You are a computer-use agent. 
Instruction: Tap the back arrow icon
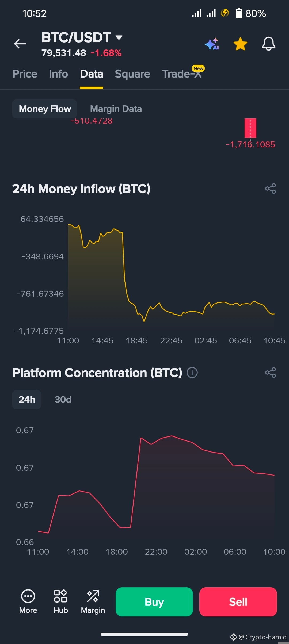[20, 44]
